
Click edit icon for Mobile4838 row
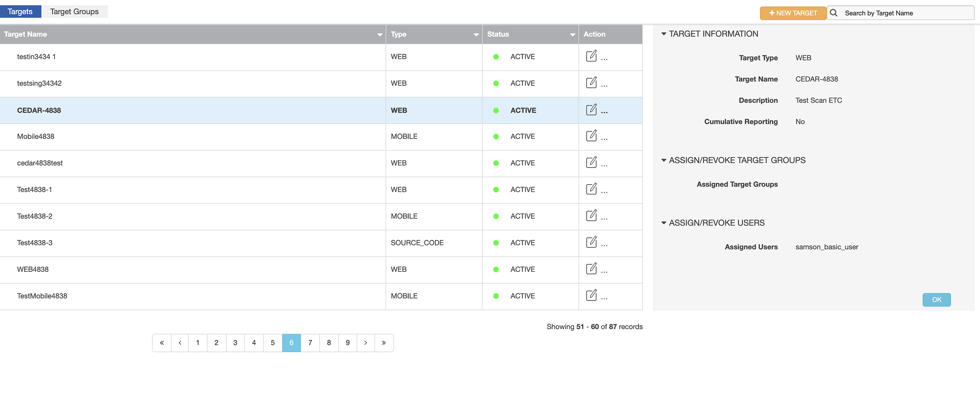(x=591, y=136)
